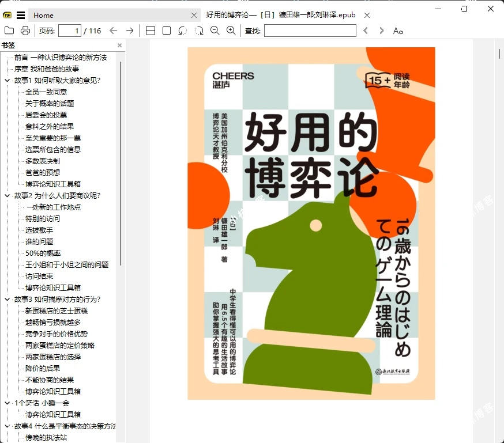Restore down the reader window
This screenshot has width=504, height=443.
[464, 9]
